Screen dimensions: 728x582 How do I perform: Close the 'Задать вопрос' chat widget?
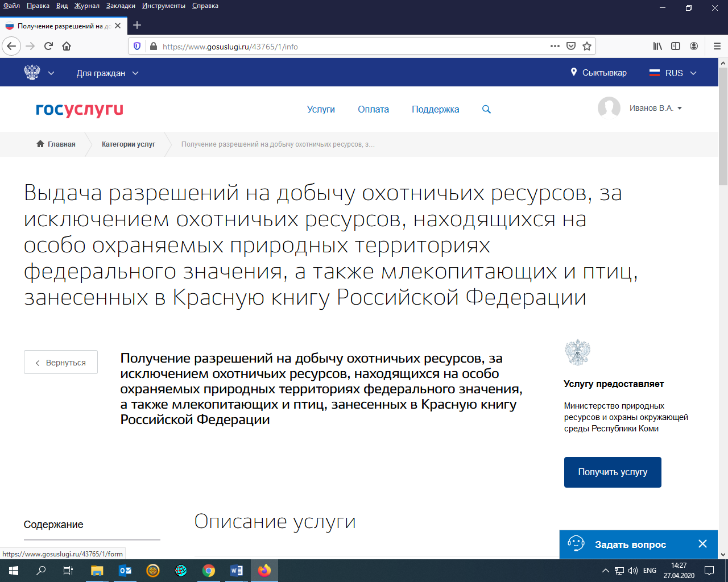[702, 544]
